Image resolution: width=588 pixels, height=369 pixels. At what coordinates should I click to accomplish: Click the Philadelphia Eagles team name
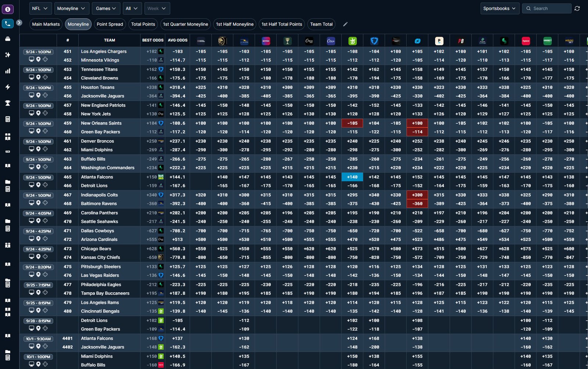coord(101,285)
